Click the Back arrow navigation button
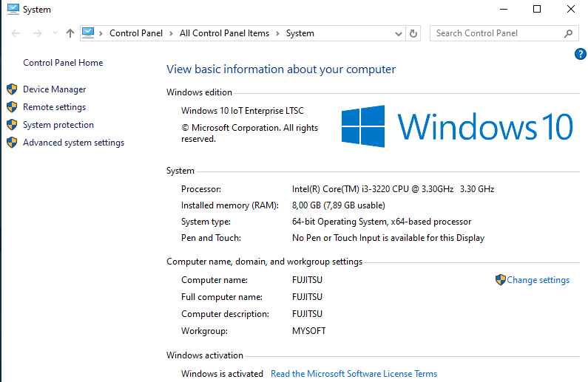Screen dimensions: 588x382 point(16,33)
